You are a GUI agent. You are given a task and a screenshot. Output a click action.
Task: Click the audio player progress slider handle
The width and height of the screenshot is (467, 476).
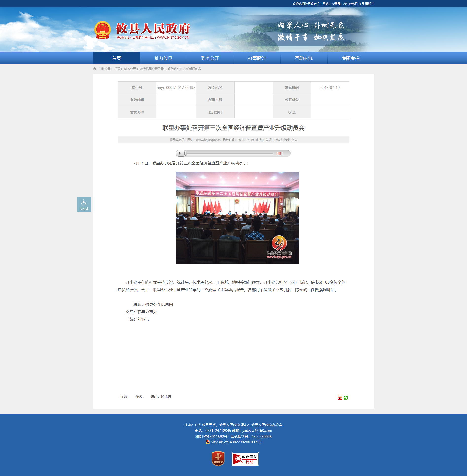tap(185, 153)
